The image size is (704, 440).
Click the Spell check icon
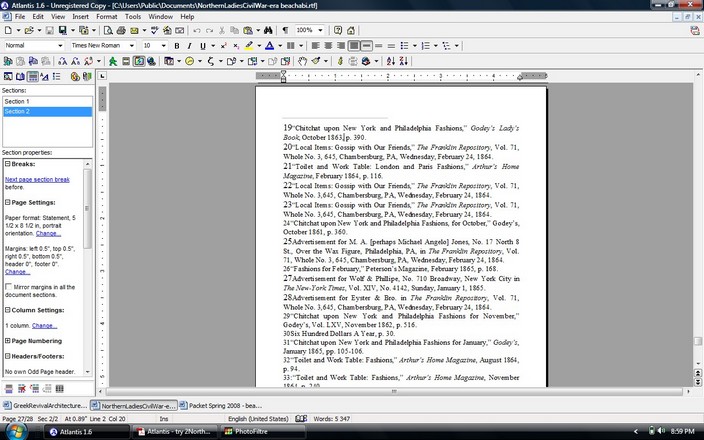coord(155,31)
